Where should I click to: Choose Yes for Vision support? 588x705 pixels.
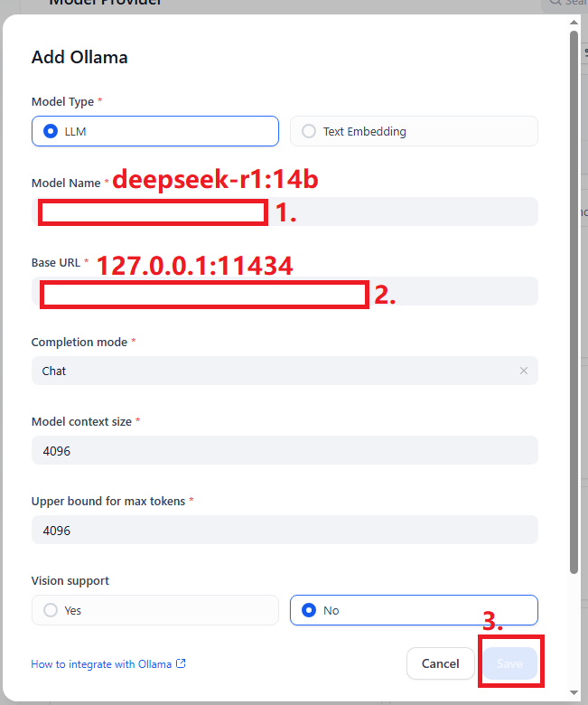click(155, 610)
